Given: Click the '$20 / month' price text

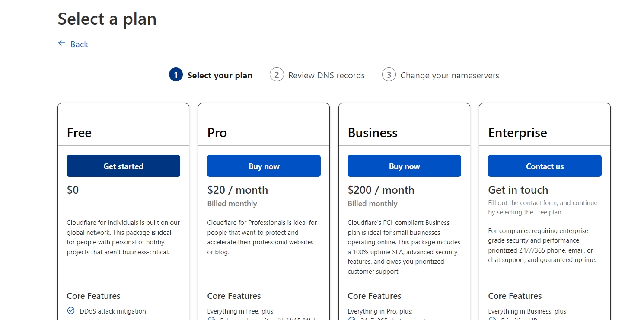Looking at the screenshot, I should tap(238, 190).
